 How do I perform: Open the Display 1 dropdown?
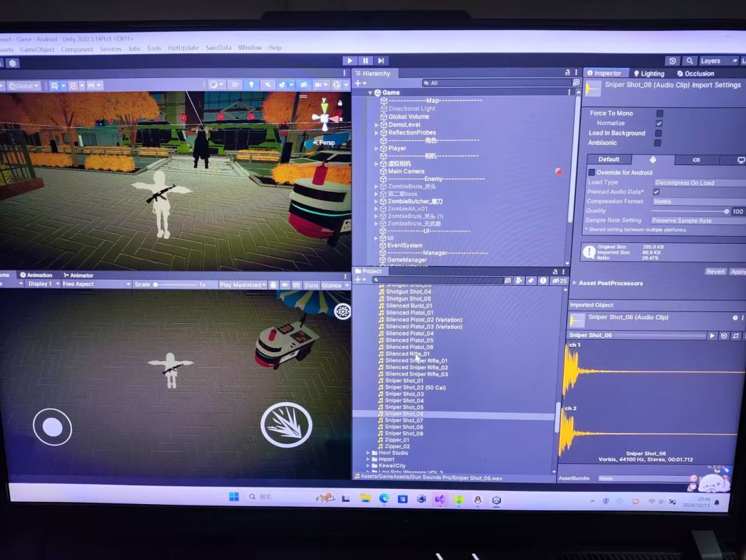tap(43, 284)
